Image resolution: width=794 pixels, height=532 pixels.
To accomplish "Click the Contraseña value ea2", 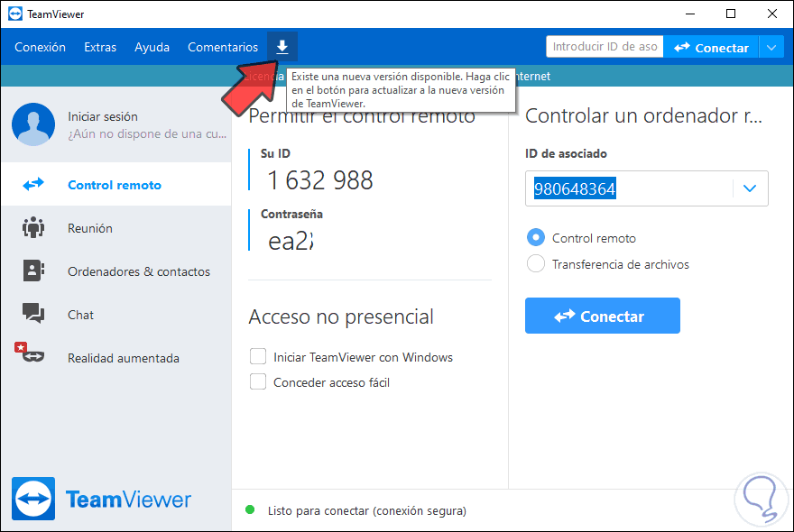I will (x=291, y=241).
